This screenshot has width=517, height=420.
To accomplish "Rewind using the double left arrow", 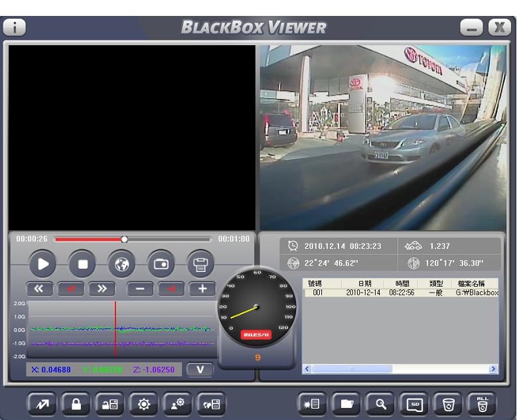I will (38, 289).
